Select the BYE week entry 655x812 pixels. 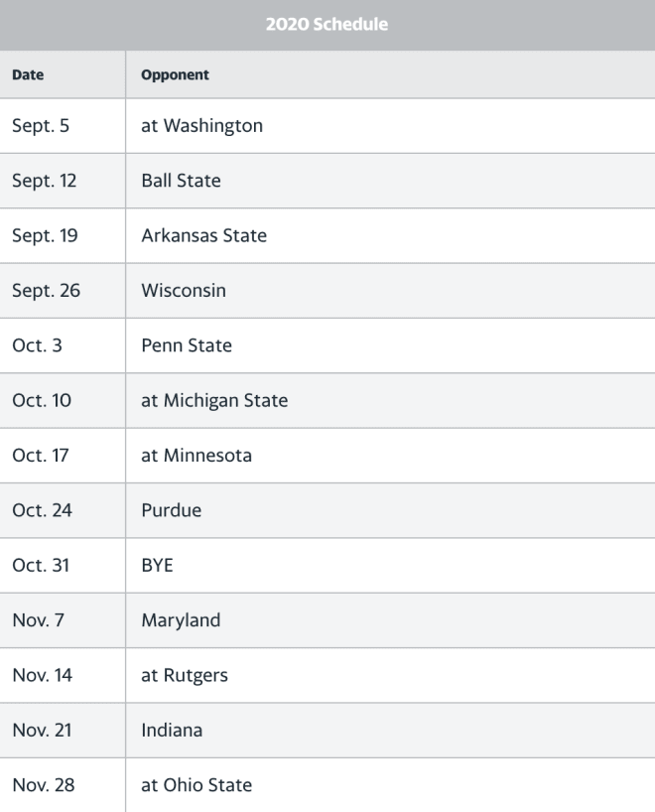click(157, 565)
